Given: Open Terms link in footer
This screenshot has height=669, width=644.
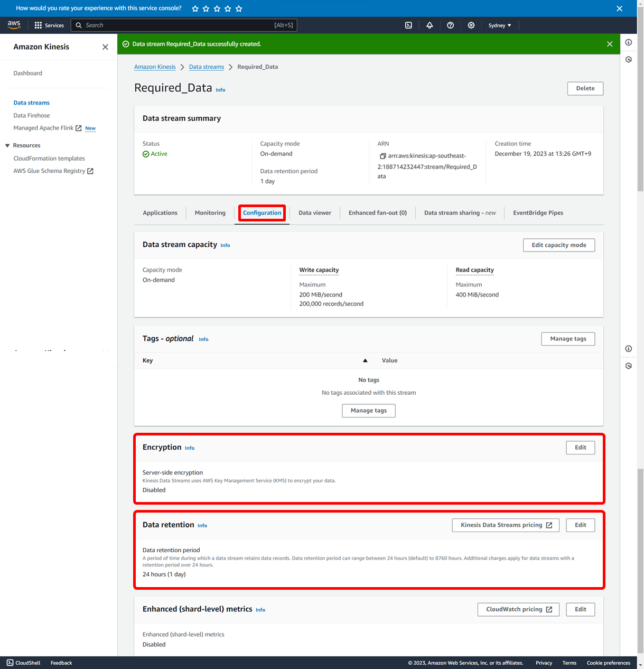Looking at the screenshot, I should [x=570, y=663].
